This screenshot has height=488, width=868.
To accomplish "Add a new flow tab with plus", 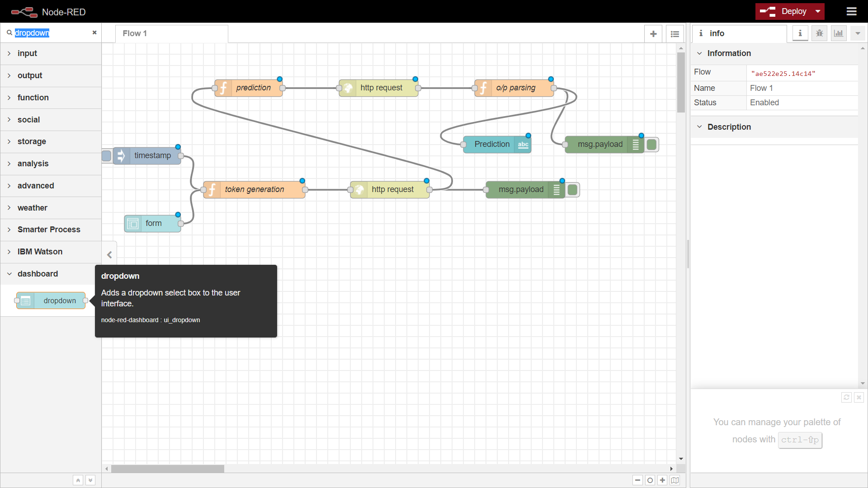I will tap(653, 34).
